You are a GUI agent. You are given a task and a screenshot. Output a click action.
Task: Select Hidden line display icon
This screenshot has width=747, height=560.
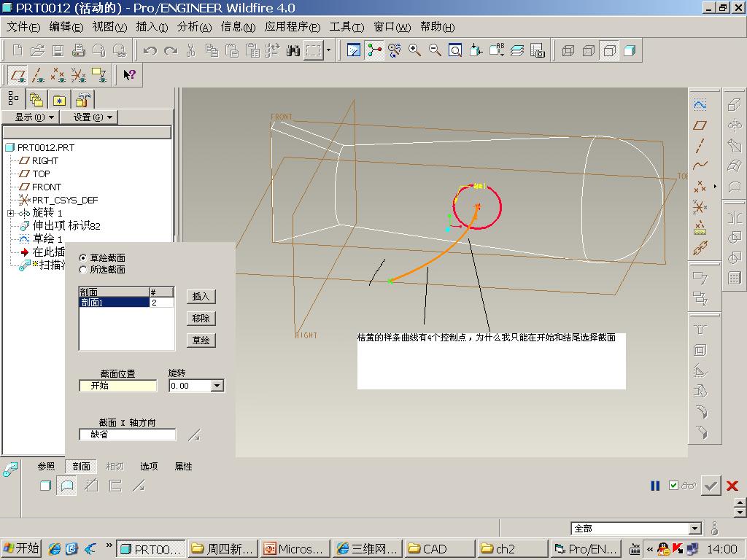click(589, 50)
